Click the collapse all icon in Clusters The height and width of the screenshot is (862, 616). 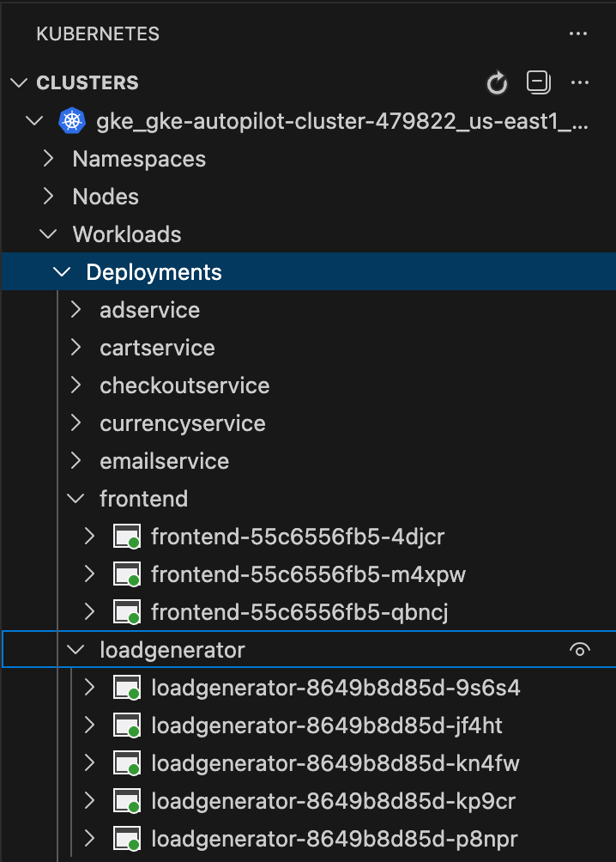538,82
